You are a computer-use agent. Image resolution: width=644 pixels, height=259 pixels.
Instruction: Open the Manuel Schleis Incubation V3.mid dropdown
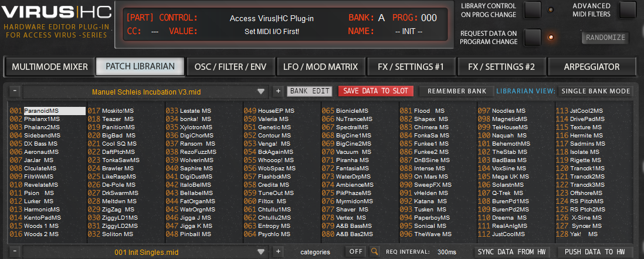tap(146, 91)
